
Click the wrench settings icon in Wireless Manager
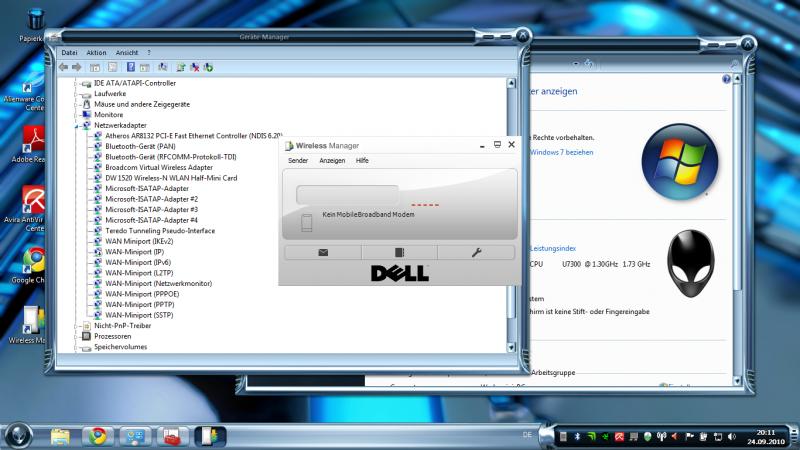click(477, 253)
